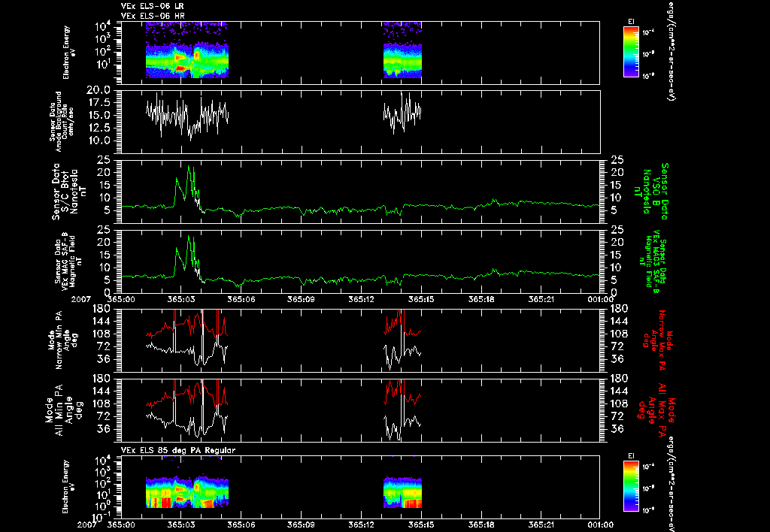Viewport: 770px width, 532px height.
Task: Click the first electron data block in the top spectrogram
Action: [187, 50]
